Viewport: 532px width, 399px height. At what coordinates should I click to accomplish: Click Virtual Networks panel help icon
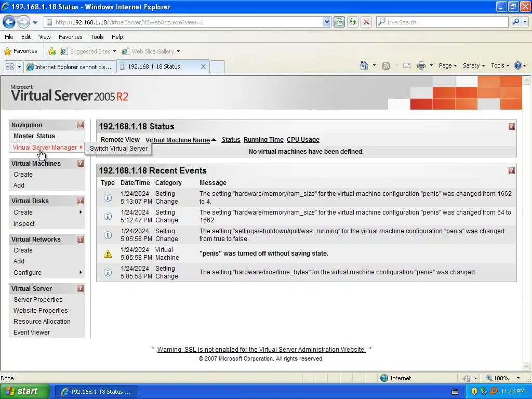pyautogui.click(x=81, y=239)
